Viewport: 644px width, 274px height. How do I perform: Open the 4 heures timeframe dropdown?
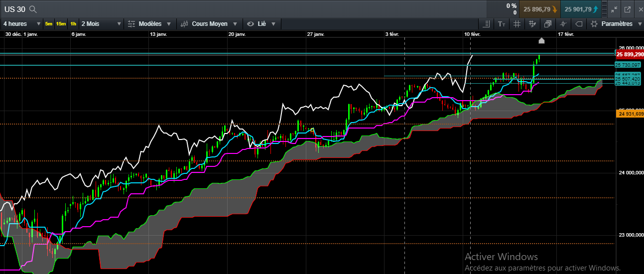(22, 23)
